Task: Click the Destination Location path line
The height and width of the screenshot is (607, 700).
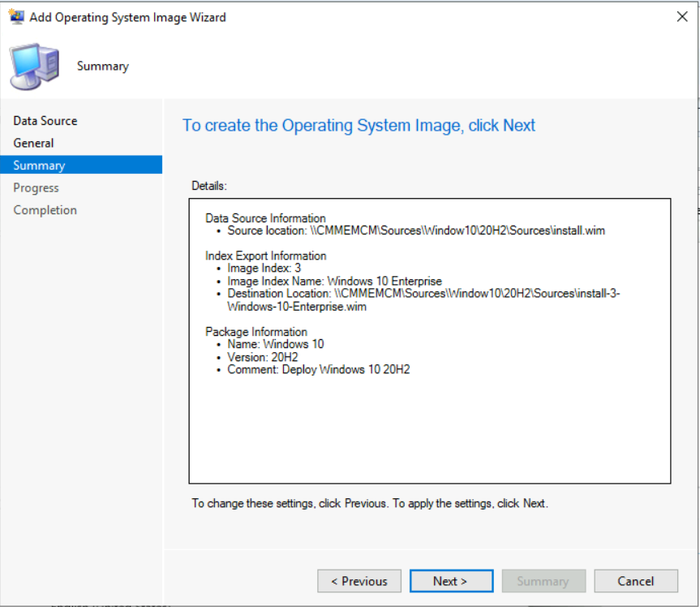Action: (423, 299)
